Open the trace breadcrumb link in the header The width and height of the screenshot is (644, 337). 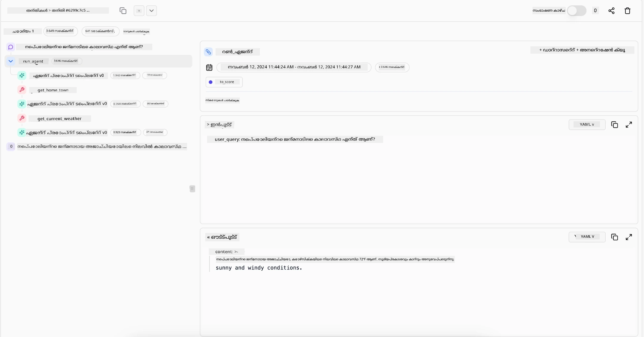(58, 10)
